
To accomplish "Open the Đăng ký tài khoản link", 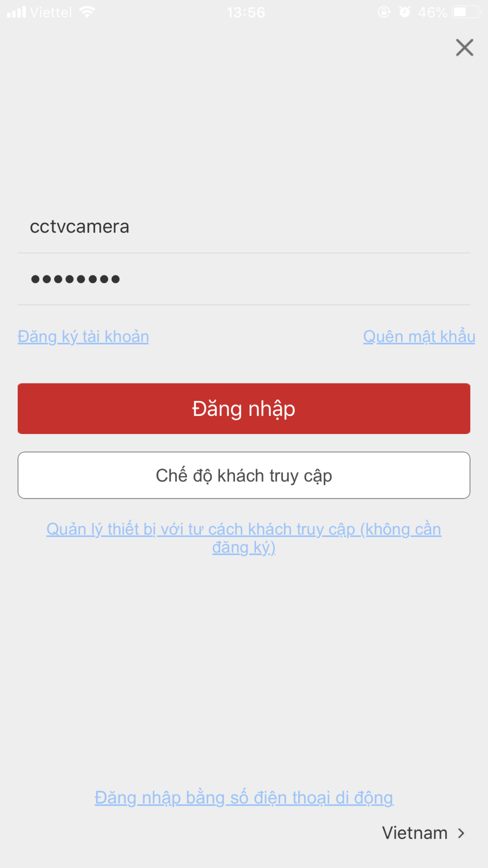I will [83, 337].
